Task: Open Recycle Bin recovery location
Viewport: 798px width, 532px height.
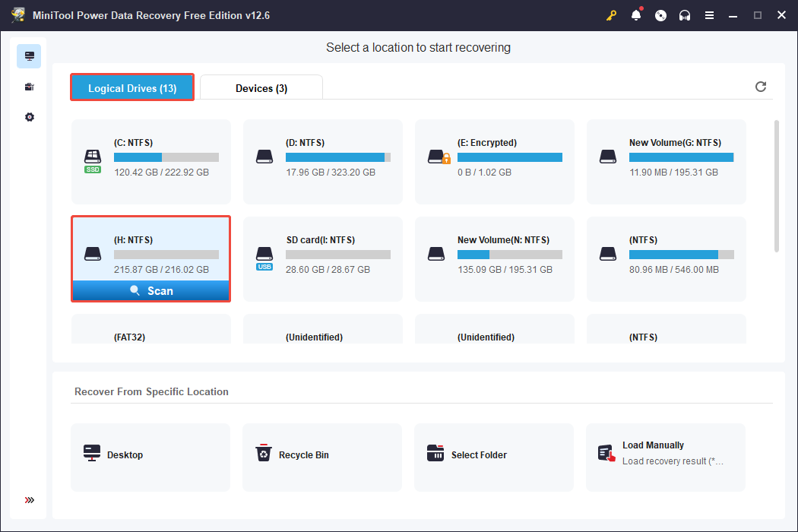Action: coord(321,455)
